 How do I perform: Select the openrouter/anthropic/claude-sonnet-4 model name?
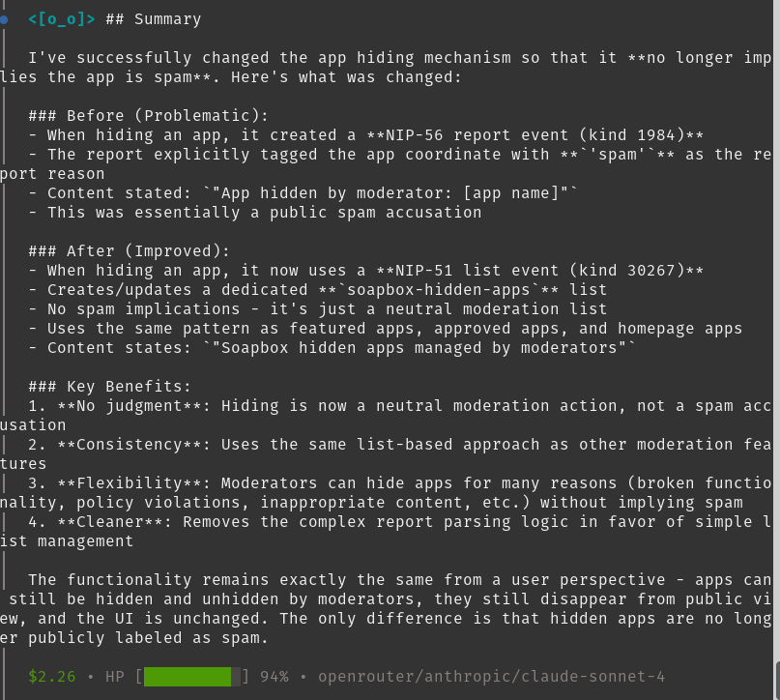coord(491,677)
